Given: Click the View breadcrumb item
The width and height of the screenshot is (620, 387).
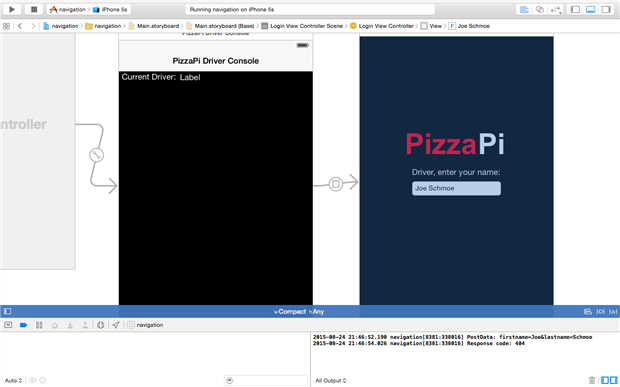Looking at the screenshot, I should point(431,26).
